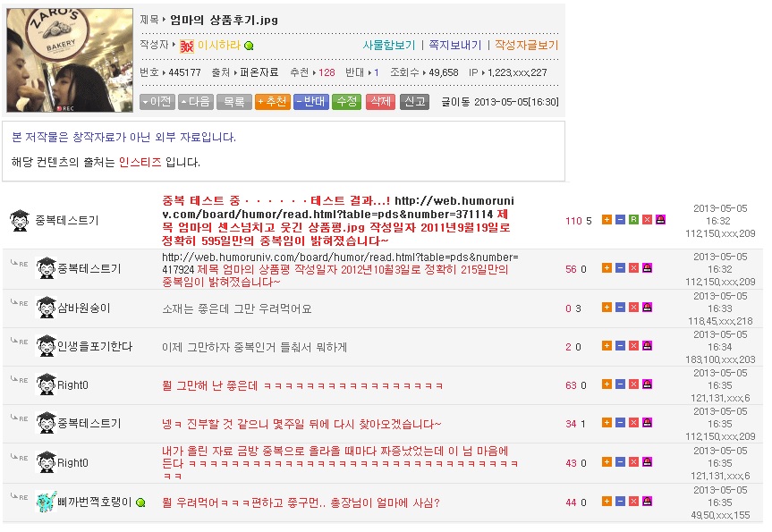Send a message via 쪽지보내기 link

coord(455,46)
